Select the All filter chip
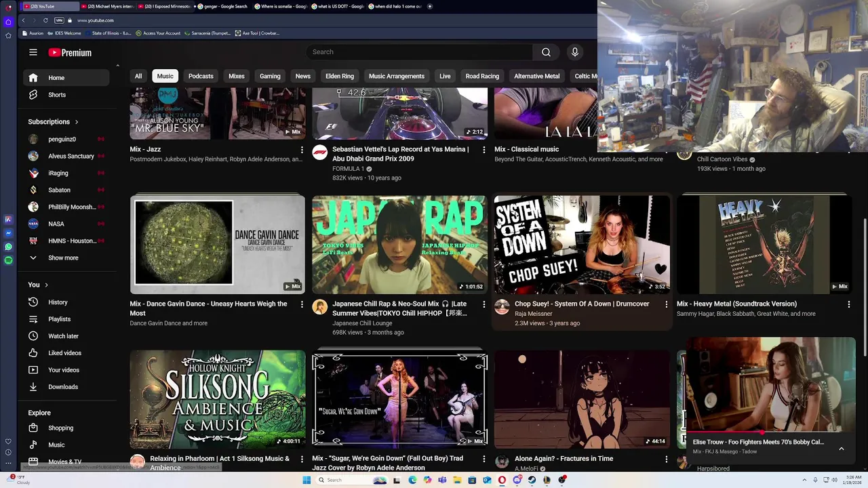This screenshot has width=868, height=488. tap(138, 76)
